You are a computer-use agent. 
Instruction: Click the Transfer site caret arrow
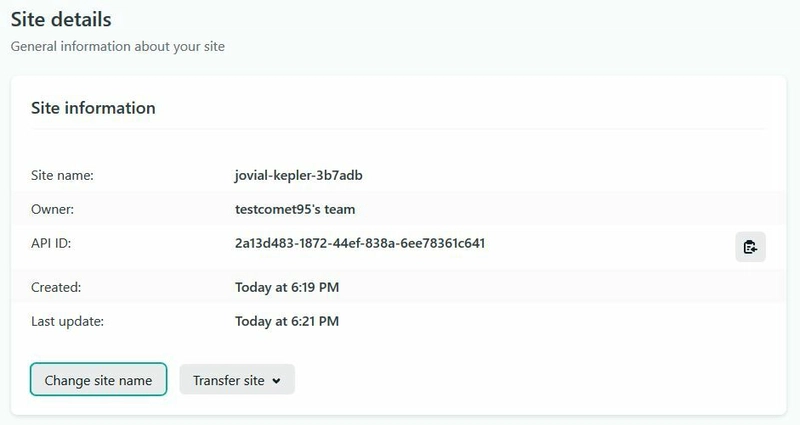point(276,381)
